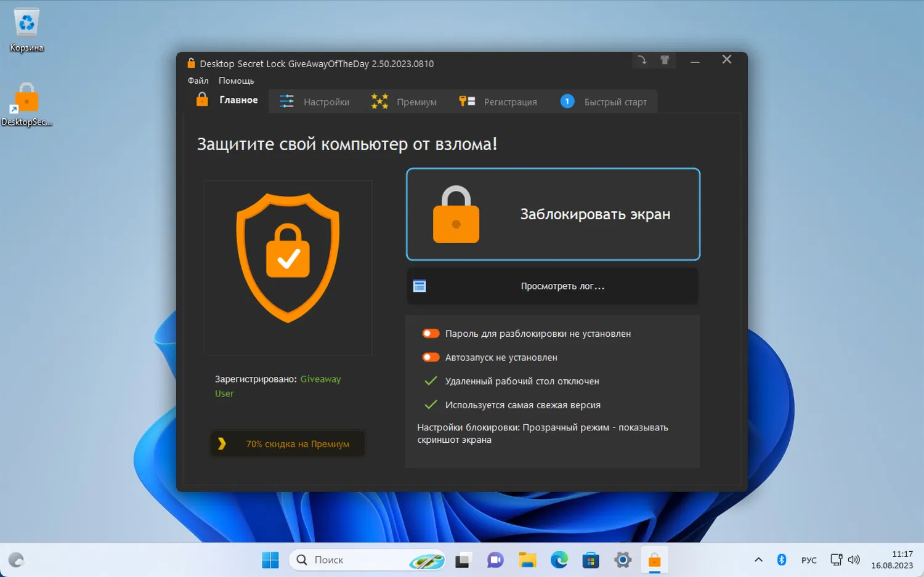Open the Помощь menu
Viewport: 924px width, 577px height.
click(236, 81)
